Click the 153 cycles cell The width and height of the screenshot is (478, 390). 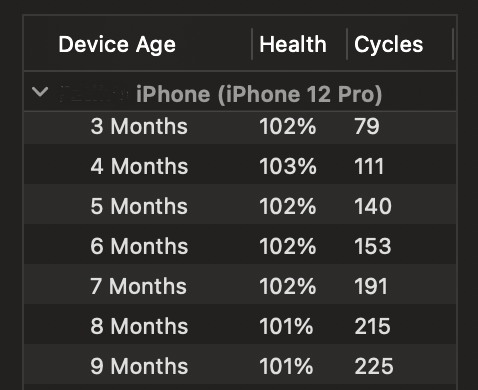click(x=373, y=246)
